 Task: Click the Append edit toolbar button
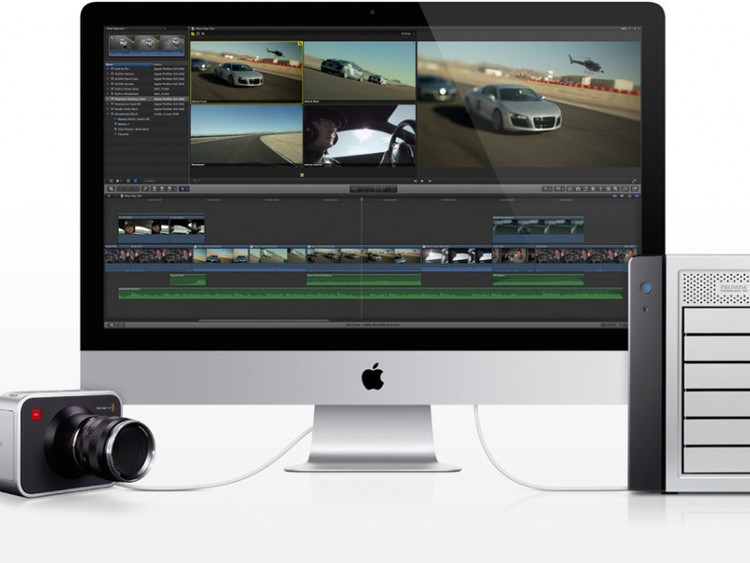pos(169,189)
